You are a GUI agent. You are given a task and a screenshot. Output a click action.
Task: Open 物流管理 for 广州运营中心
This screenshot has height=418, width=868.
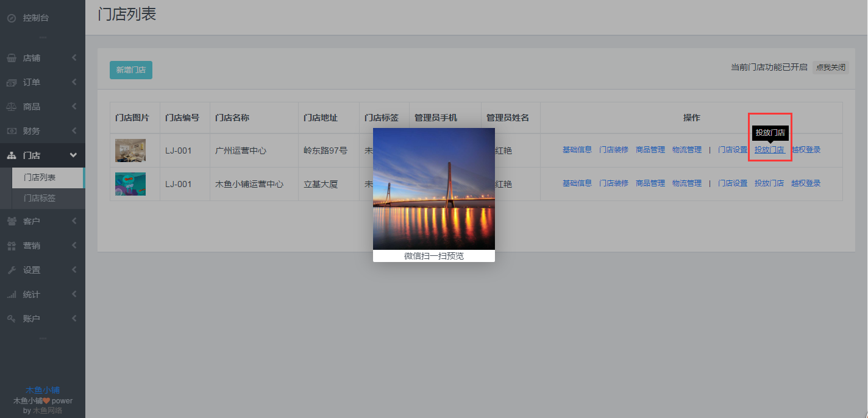pos(687,150)
